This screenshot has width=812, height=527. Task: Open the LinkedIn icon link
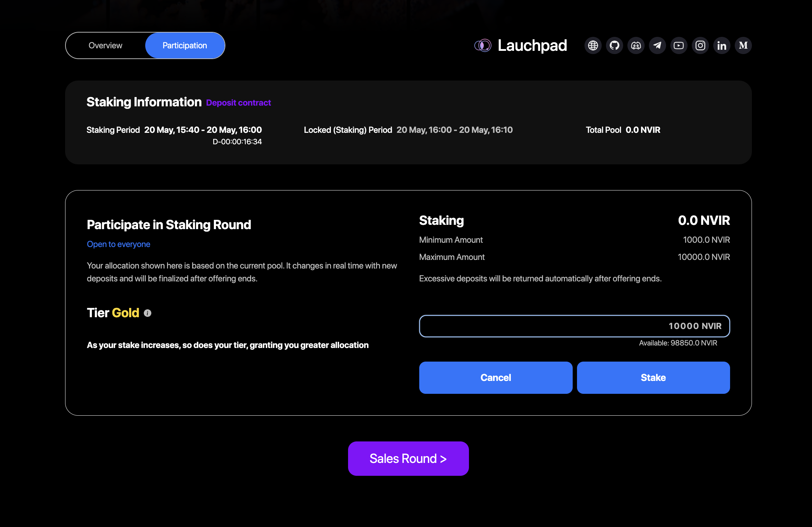(x=722, y=45)
